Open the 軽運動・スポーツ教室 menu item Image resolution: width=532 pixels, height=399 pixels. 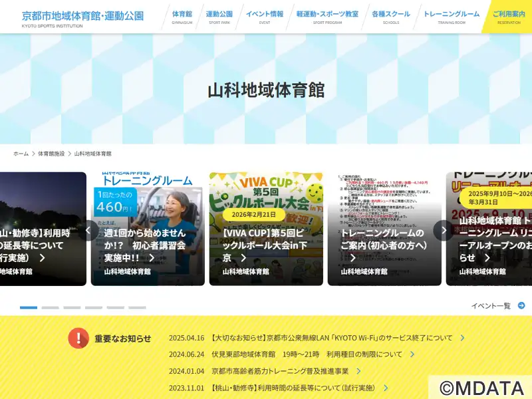click(x=327, y=17)
